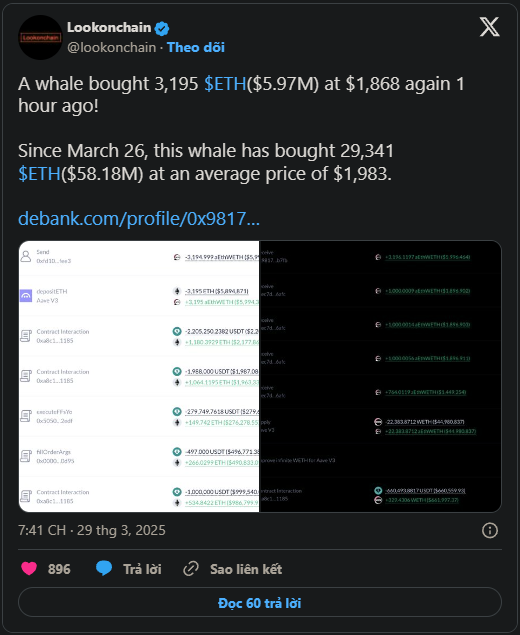Open the tweet info circle icon
The height and width of the screenshot is (635, 520).
click(x=490, y=530)
